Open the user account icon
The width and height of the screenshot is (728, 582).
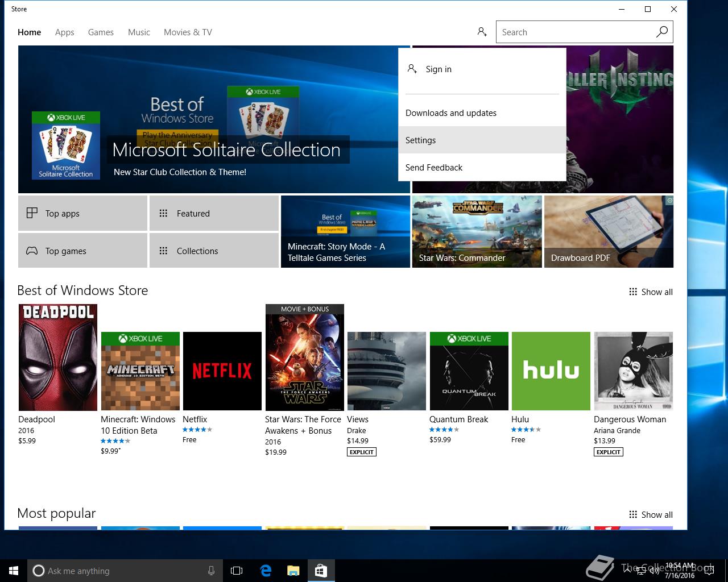(x=482, y=32)
